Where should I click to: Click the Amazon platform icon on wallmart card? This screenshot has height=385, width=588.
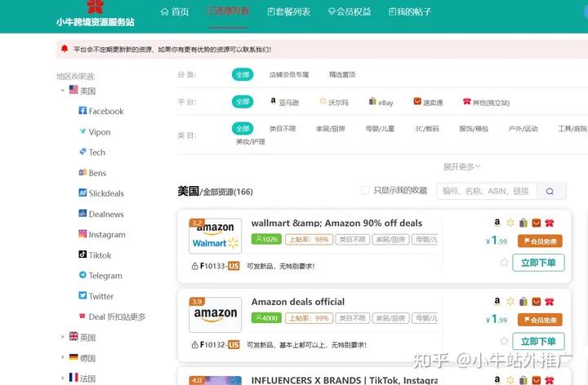tap(497, 223)
